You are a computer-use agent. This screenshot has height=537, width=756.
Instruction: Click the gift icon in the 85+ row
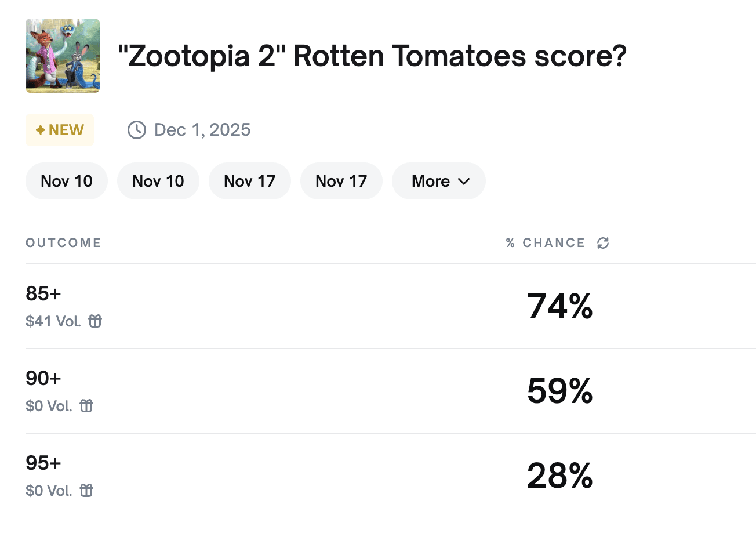coord(95,321)
